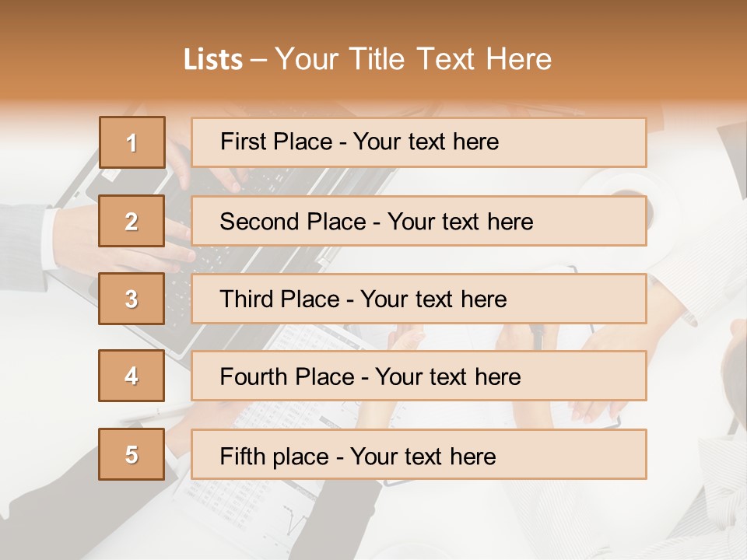Select the Fourth Place text bar
The image size is (747, 560).
pyautogui.click(x=419, y=376)
